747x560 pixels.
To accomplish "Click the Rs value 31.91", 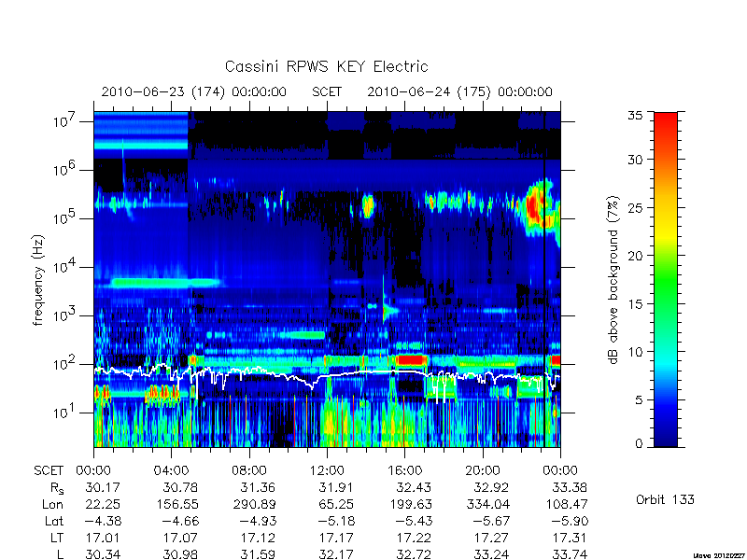I will 336,487.
